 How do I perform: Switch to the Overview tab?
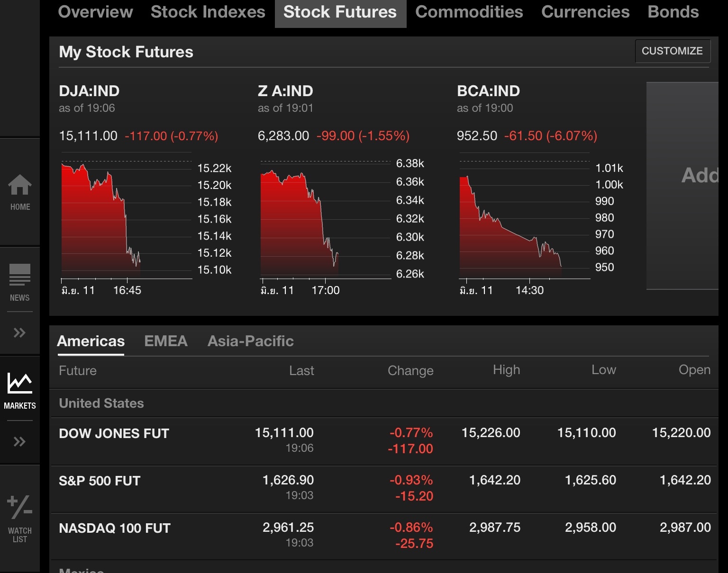95,12
